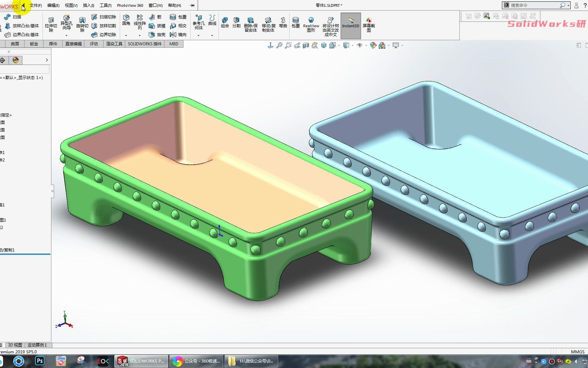Click the 组合 combine tool
The width and height of the screenshot is (588, 368).
[x=225, y=22]
